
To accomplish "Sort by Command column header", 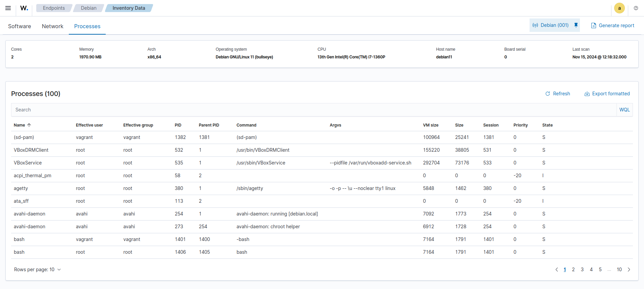I will point(246,125).
